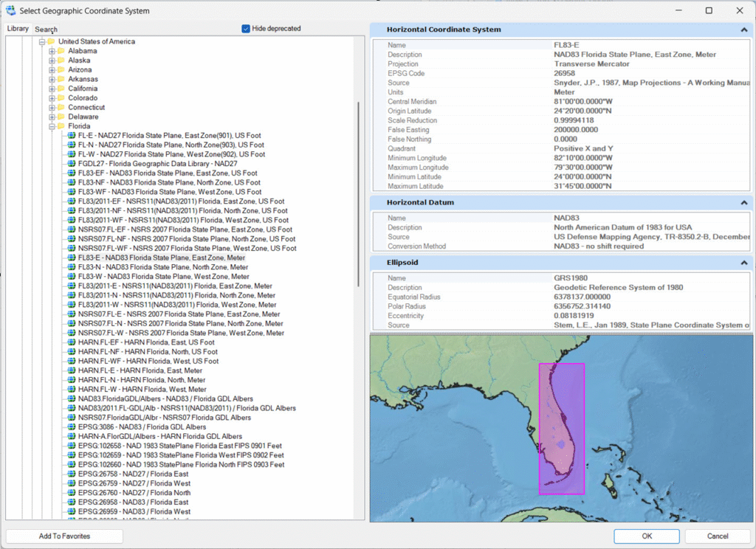Click the globe icon beside FL-W NAD27 West Zone

coord(72,154)
